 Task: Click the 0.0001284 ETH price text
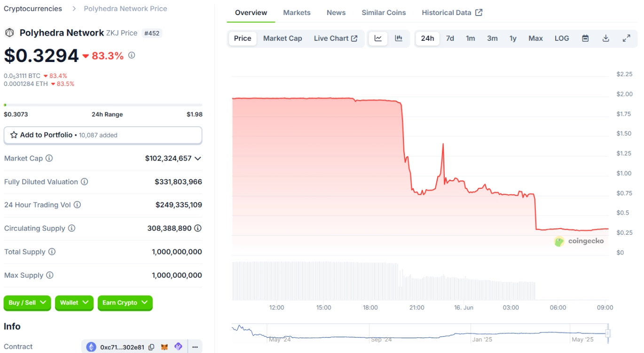[25, 84]
